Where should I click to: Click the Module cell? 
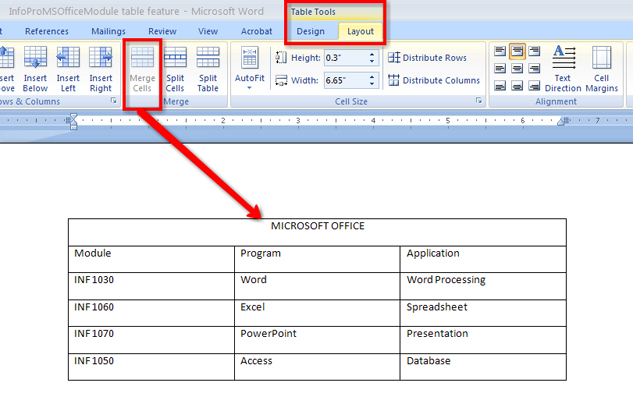click(x=151, y=259)
